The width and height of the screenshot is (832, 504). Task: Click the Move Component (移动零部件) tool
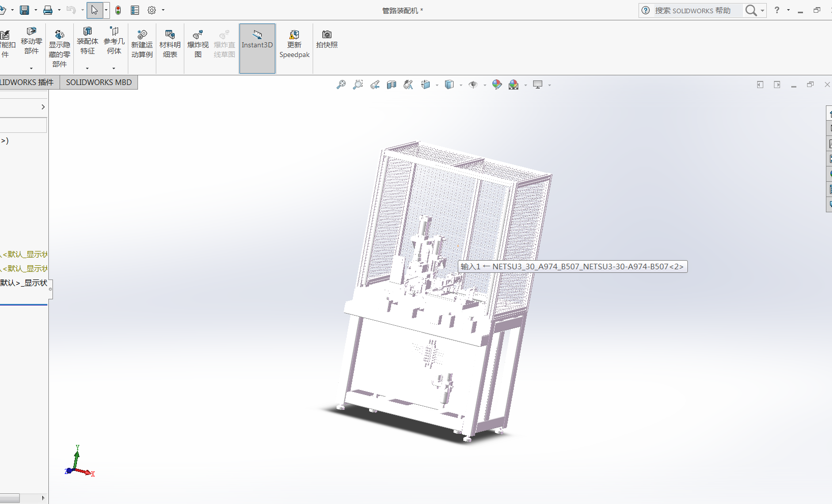(x=32, y=41)
